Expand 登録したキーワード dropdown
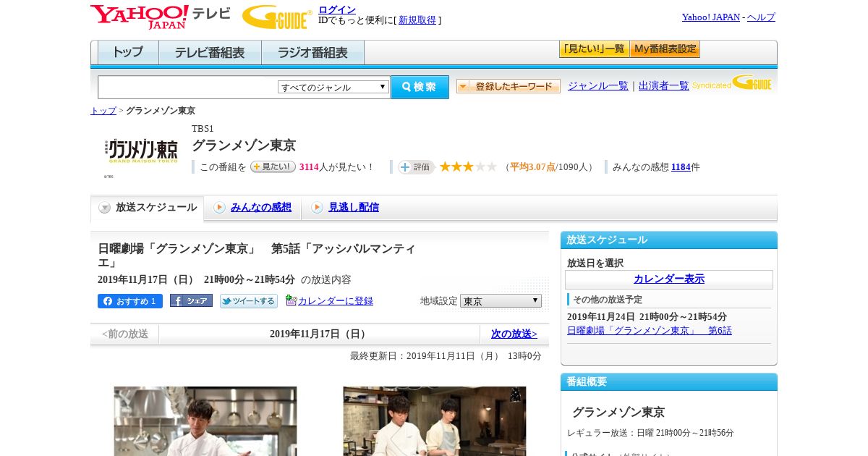Screen dimensions: 868x456 (509, 86)
